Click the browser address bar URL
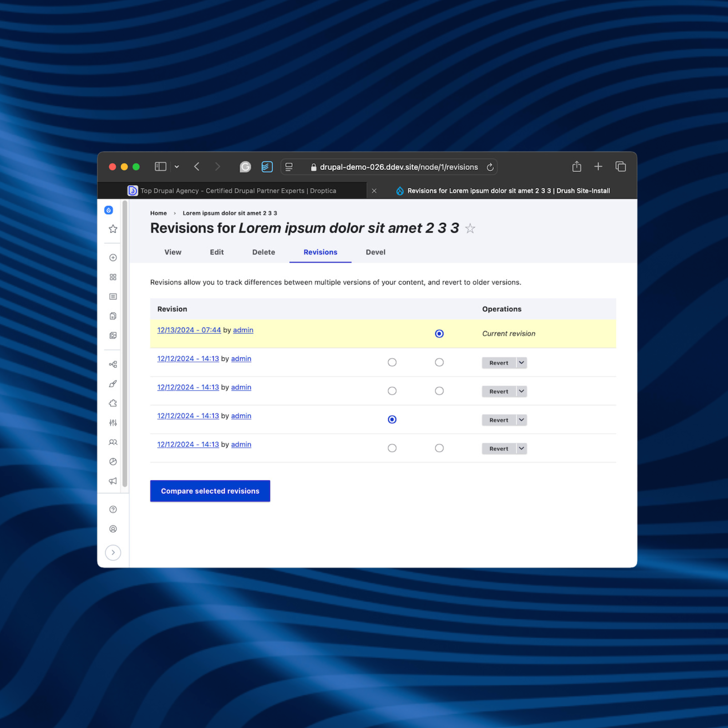The image size is (728, 728). pos(398,167)
